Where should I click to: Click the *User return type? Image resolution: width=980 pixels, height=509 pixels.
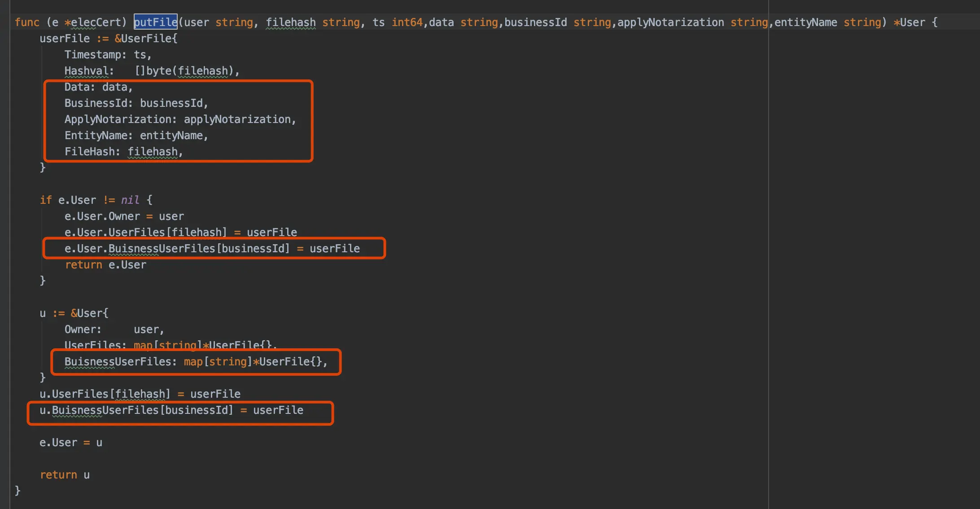click(909, 22)
